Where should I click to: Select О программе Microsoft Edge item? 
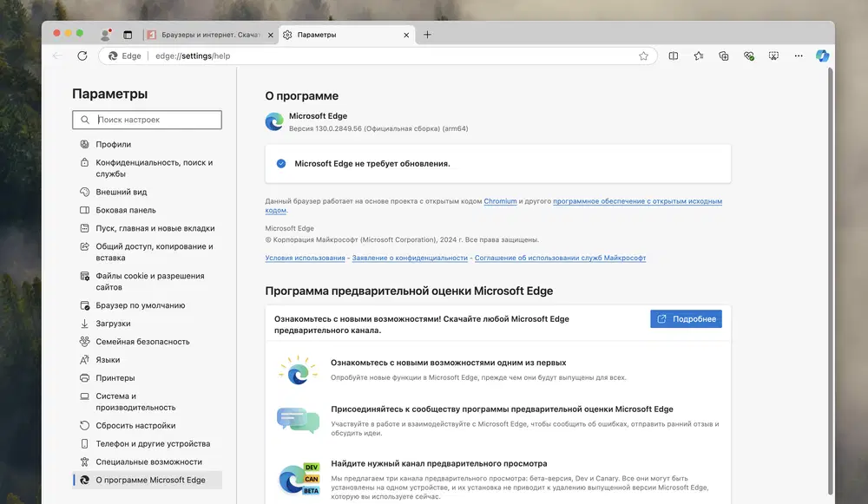click(x=148, y=481)
